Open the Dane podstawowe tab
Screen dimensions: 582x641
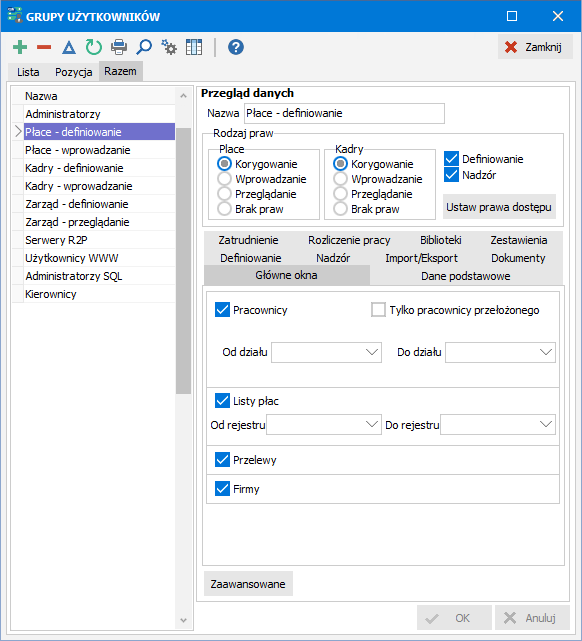pyautogui.click(x=466, y=276)
